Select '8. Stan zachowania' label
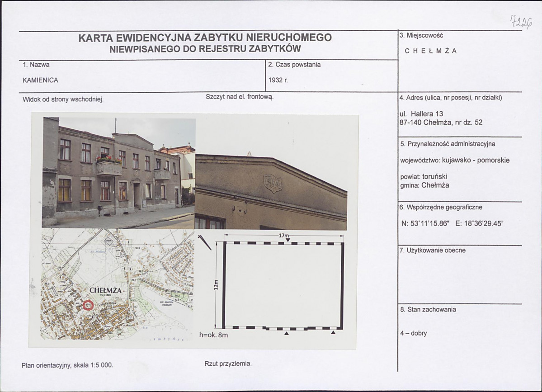The height and width of the screenshot is (392, 542). click(428, 309)
